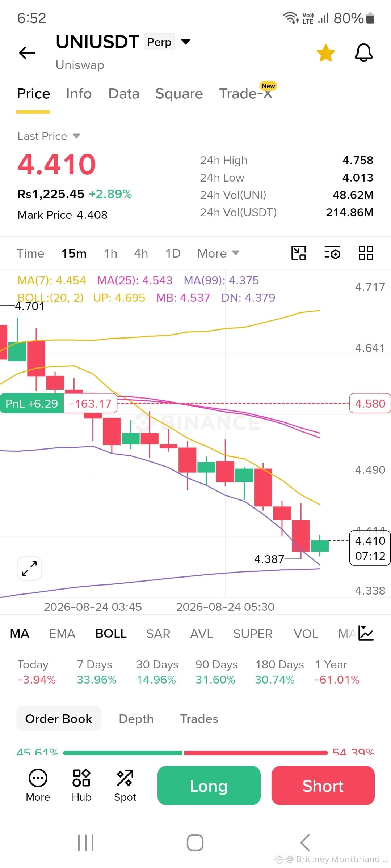The image size is (391, 868).
Task: Switch to the Trades tab
Action: (199, 719)
